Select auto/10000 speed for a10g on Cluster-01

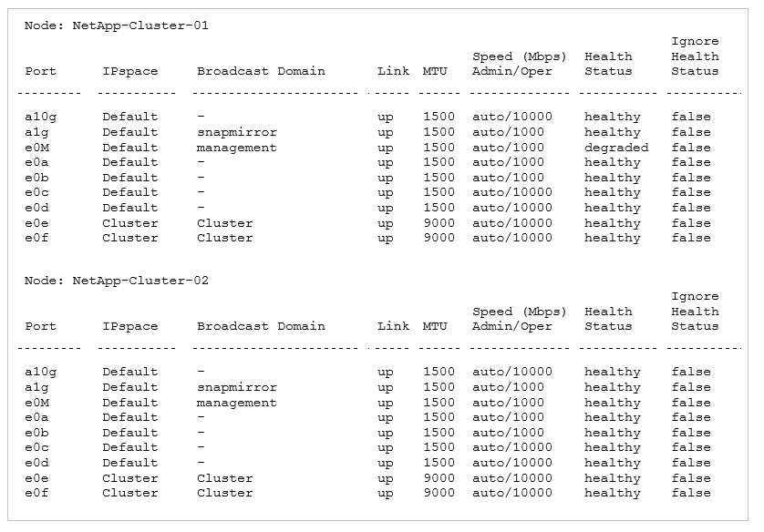(x=512, y=117)
